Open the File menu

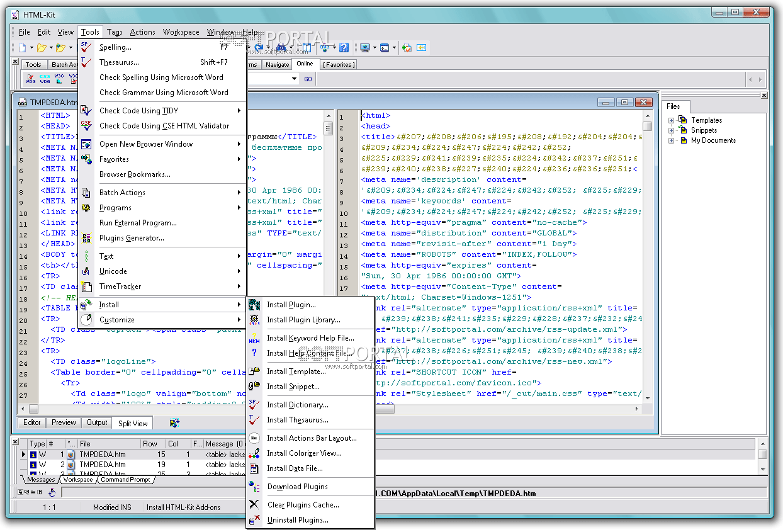25,32
